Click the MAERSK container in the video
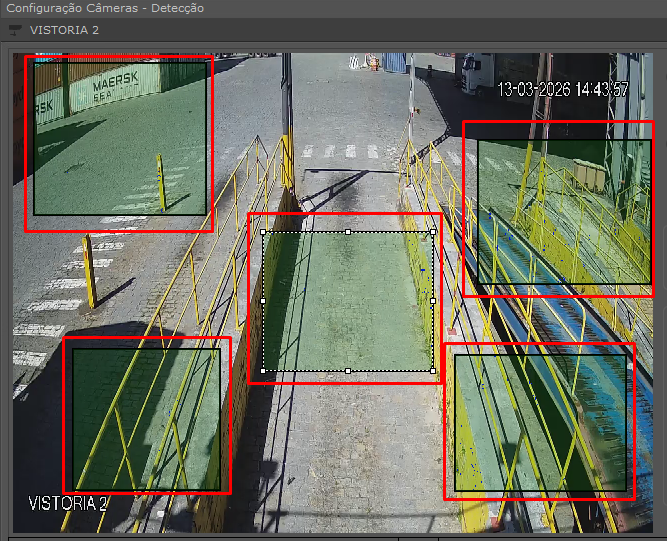Screen dimensions: 667x541 coord(120,85)
